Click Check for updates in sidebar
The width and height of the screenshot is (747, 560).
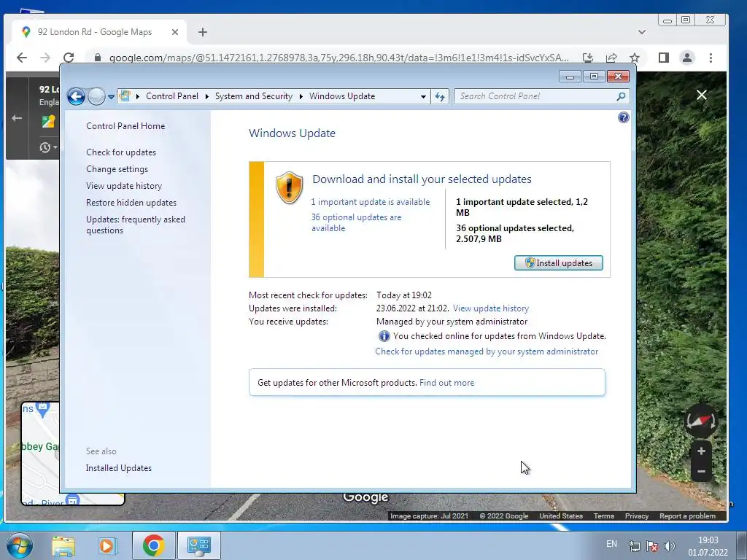pos(121,152)
